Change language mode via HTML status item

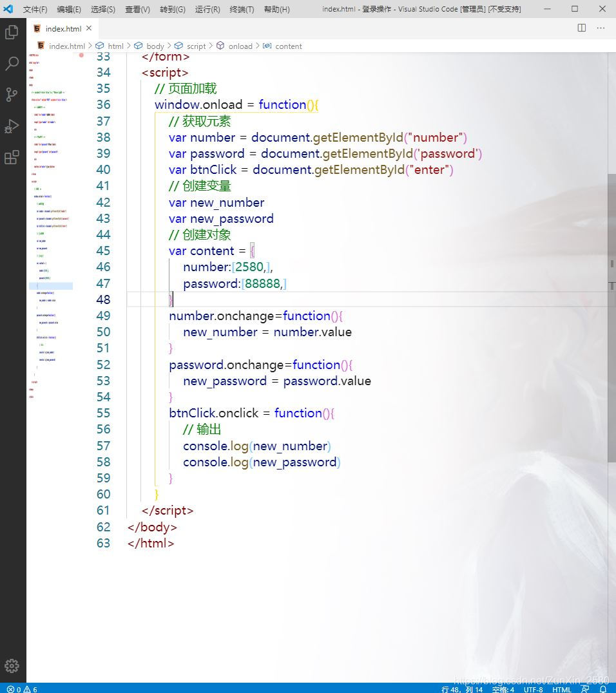[x=562, y=689]
